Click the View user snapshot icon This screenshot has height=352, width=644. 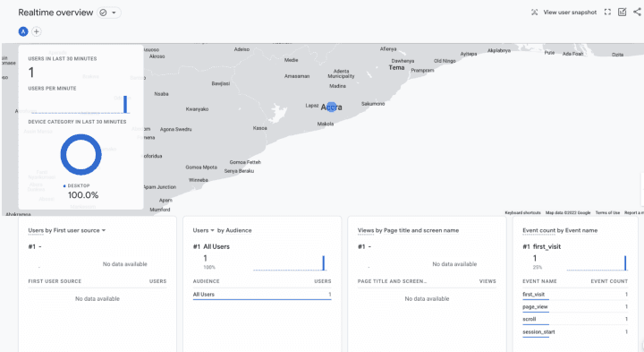coord(534,13)
